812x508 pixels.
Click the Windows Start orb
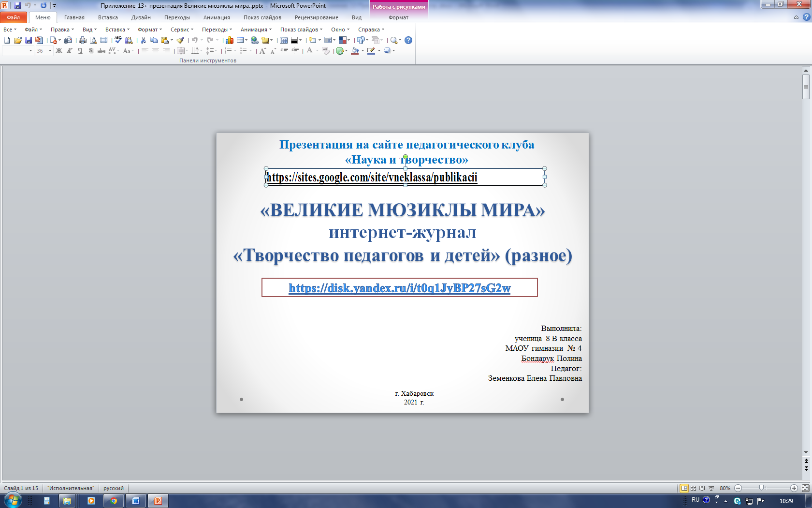13,500
